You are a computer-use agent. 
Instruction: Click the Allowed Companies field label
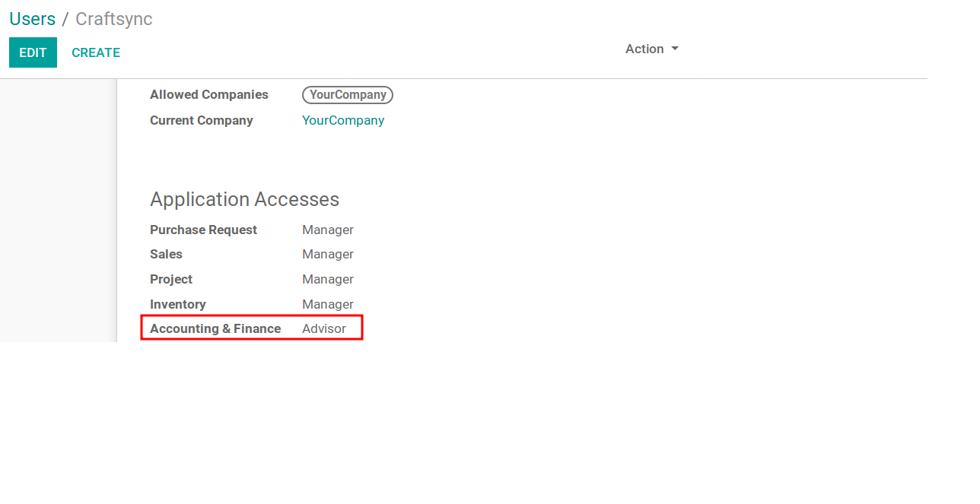point(208,95)
